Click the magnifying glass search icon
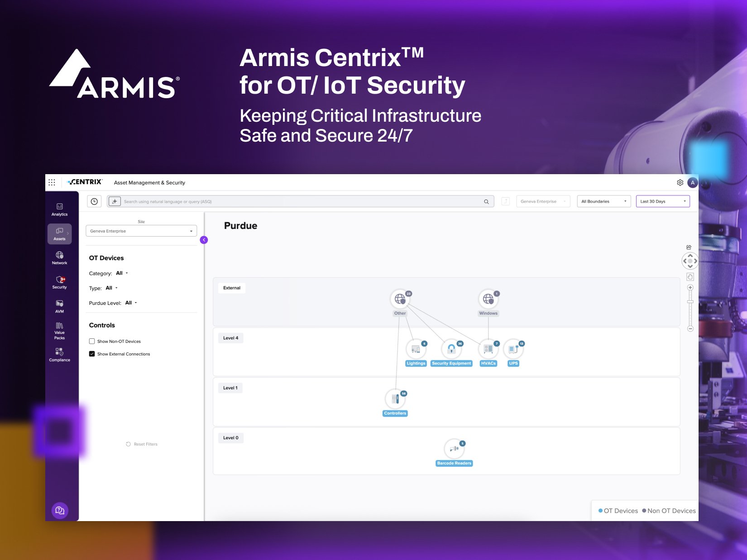 tap(486, 202)
